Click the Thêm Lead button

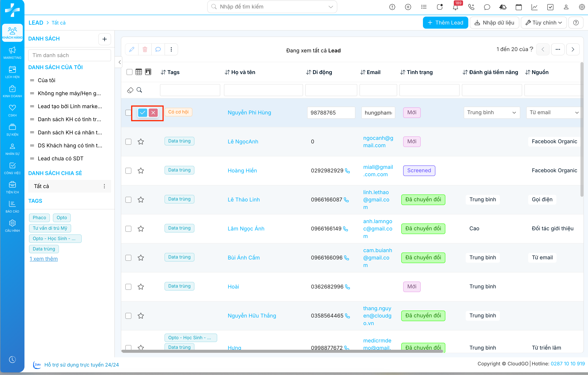pos(445,22)
